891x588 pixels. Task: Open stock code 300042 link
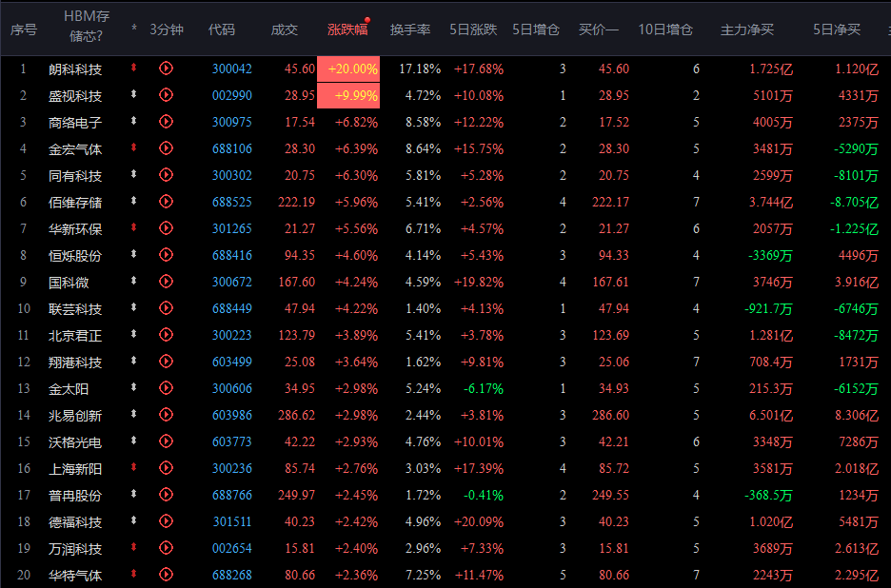pos(232,69)
